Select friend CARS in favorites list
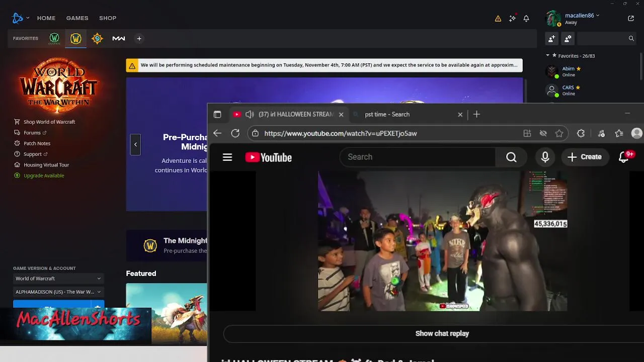Viewport: 644px width, 362px height. point(569,90)
